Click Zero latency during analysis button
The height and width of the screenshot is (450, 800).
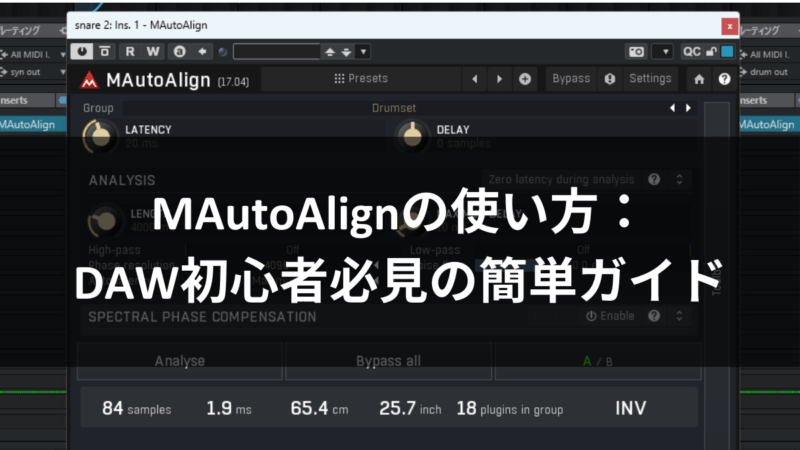click(561, 180)
